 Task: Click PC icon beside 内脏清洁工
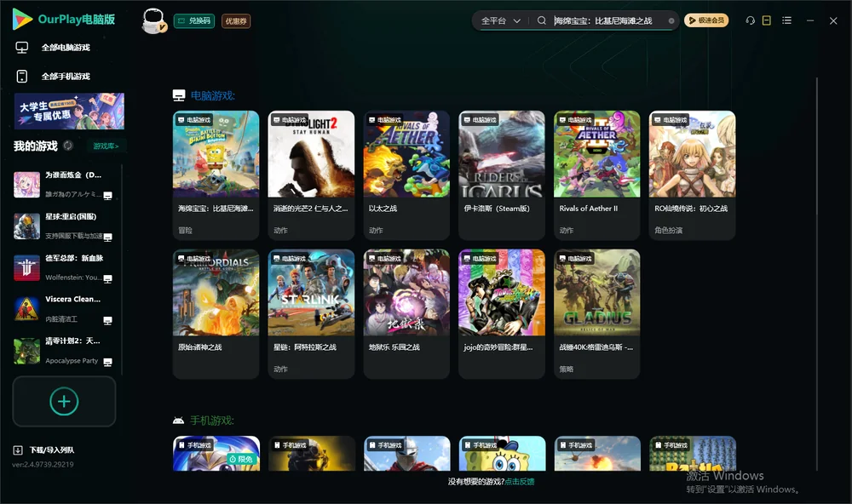coord(107,321)
